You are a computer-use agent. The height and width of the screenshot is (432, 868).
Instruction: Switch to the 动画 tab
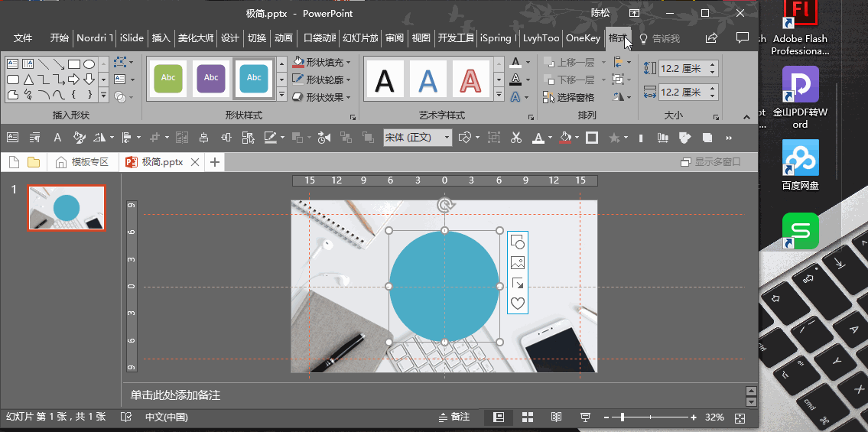pos(284,38)
